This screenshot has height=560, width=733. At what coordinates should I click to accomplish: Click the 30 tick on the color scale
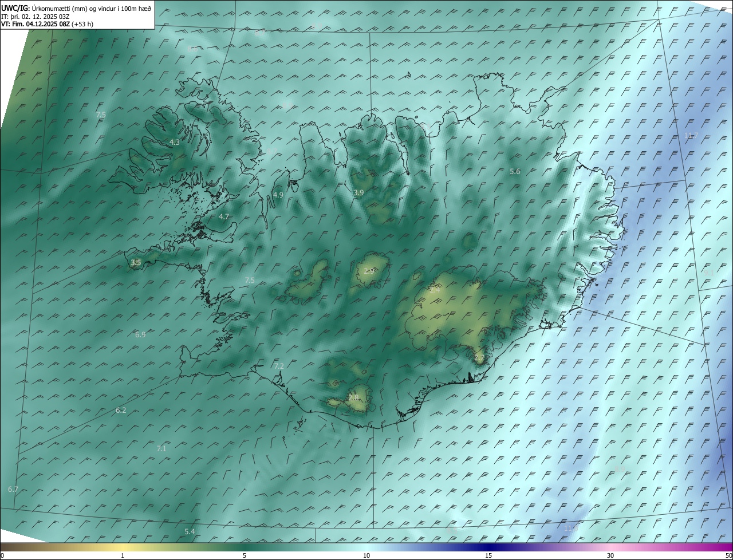pos(610,555)
